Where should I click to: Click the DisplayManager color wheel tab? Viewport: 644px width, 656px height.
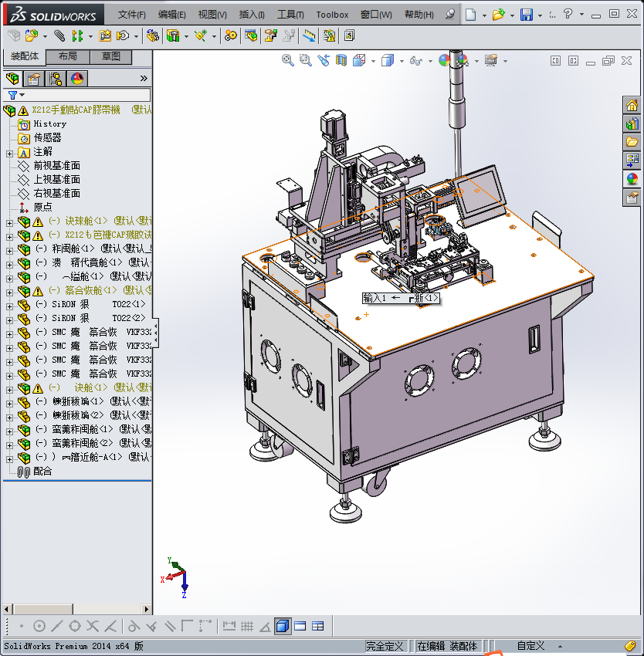click(x=77, y=78)
